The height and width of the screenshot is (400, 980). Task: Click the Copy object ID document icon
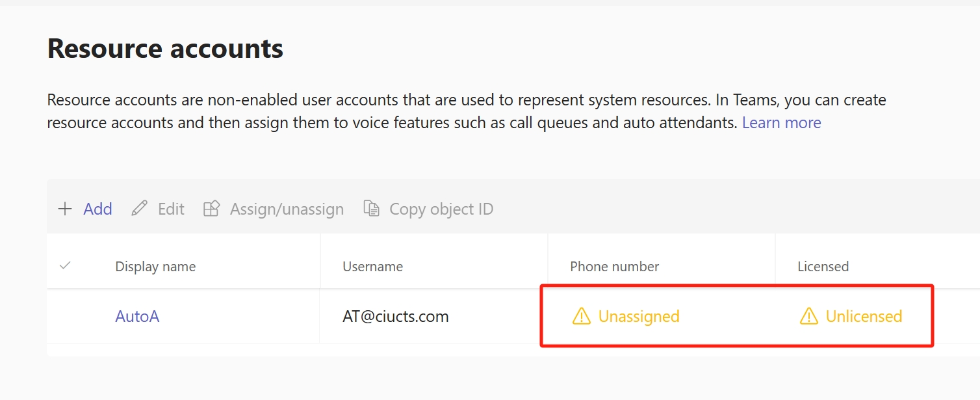click(371, 209)
